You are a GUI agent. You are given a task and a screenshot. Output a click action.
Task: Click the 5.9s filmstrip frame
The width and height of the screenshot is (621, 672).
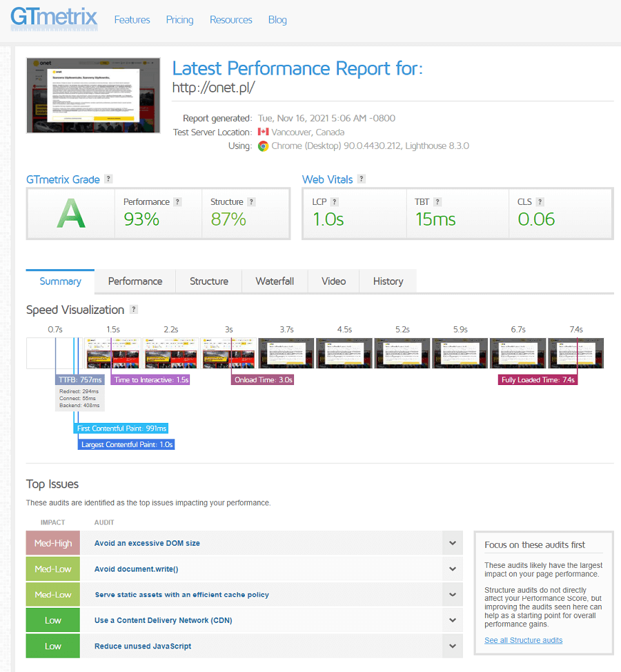pyautogui.click(x=460, y=353)
